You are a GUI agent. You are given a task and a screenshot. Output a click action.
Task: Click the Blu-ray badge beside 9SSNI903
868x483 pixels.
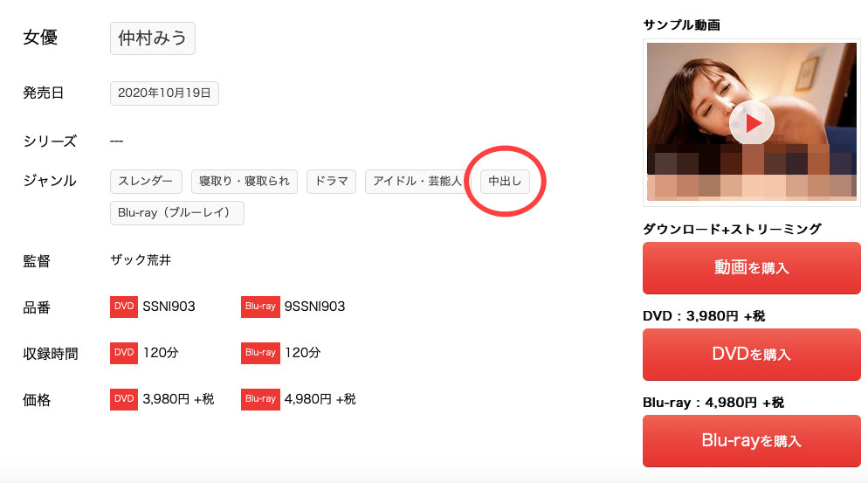pyautogui.click(x=260, y=307)
